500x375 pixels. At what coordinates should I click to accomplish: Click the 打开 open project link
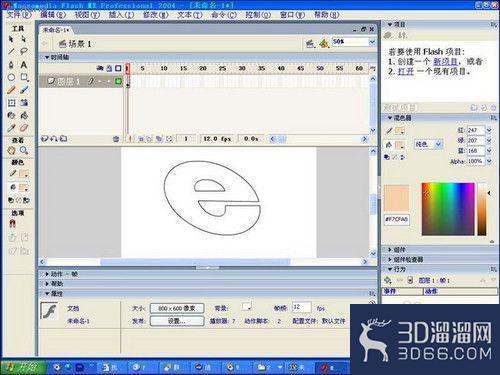click(x=406, y=71)
